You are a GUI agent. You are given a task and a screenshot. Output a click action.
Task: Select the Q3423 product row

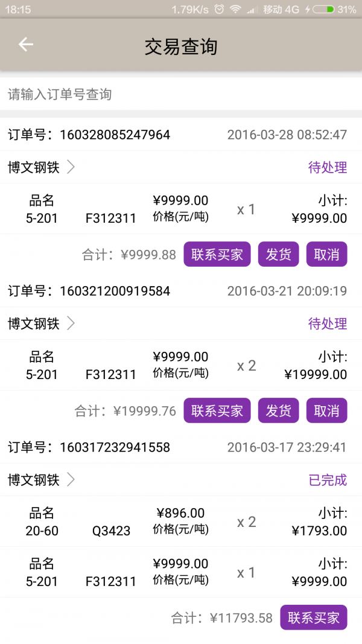(x=181, y=522)
